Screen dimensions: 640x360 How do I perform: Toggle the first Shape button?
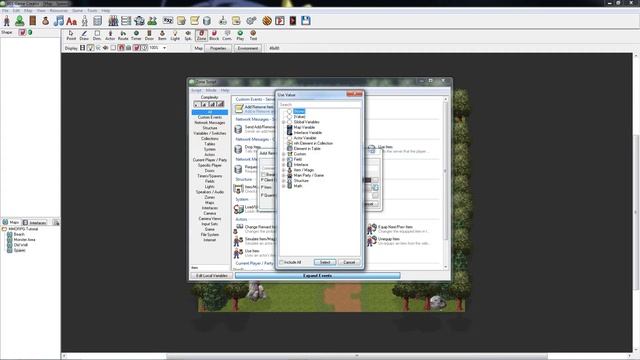click(x=22, y=32)
